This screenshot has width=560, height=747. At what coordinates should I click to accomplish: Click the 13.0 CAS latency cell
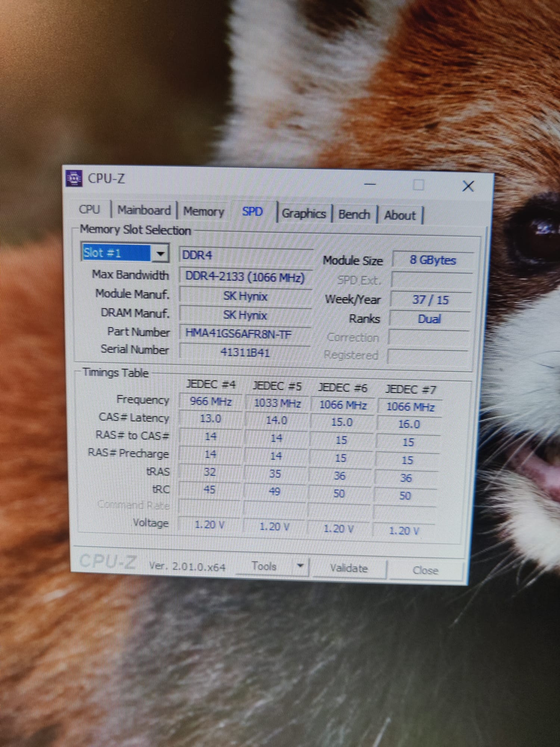pyautogui.click(x=211, y=418)
